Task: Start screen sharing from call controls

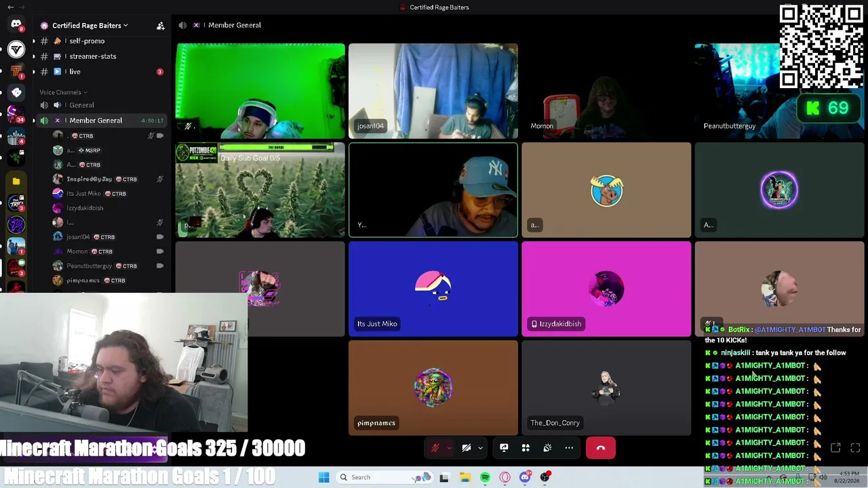Action: tap(504, 448)
